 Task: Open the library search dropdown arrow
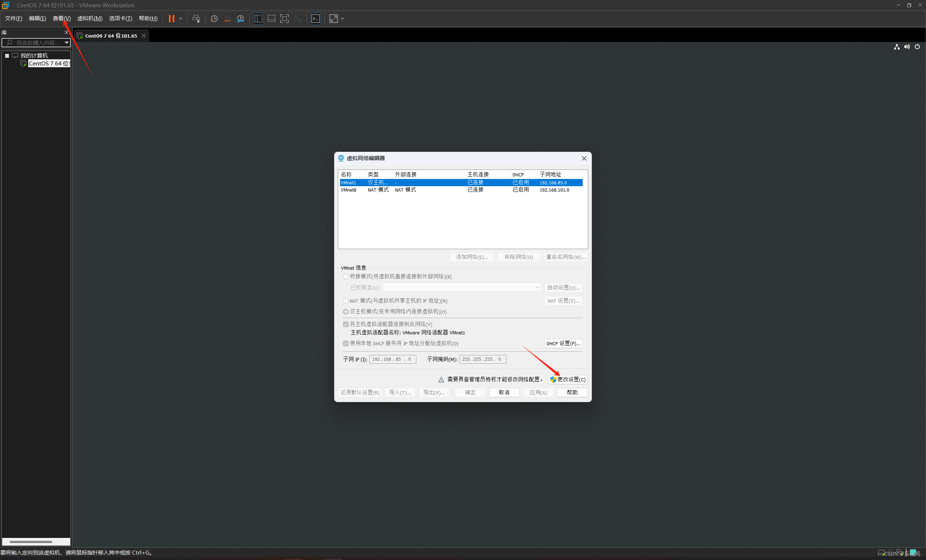pyautogui.click(x=67, y=42)
